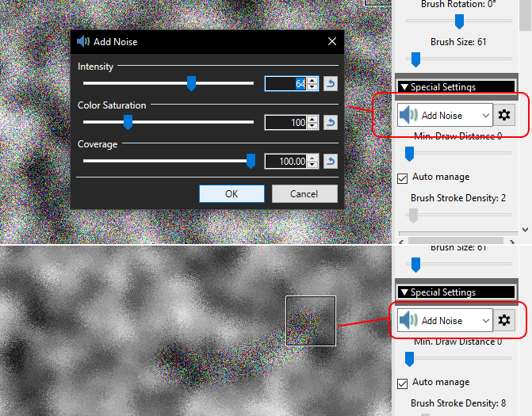Increase Coverage with up stepper
This screenshot has width=532, height=416.
312,158
